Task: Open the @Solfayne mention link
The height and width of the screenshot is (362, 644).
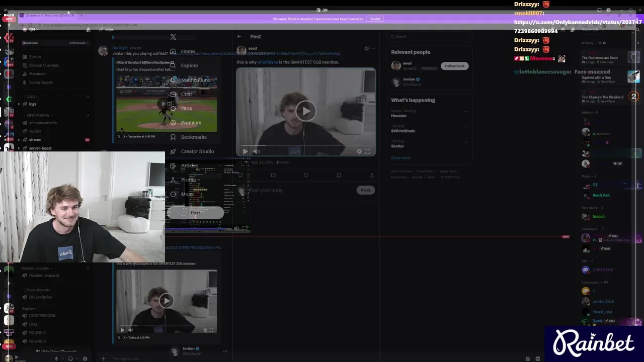Action: point(267,62)
